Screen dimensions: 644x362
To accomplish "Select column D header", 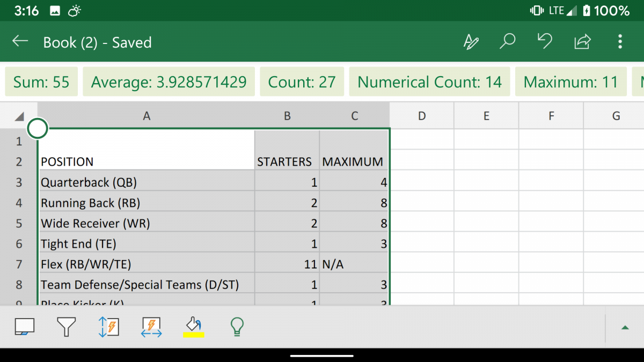I will [421, 116].
